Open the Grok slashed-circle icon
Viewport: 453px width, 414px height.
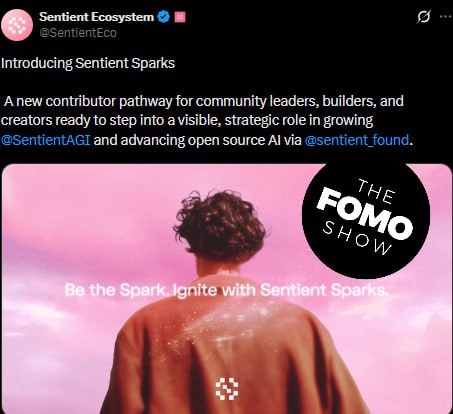point(423,17)
